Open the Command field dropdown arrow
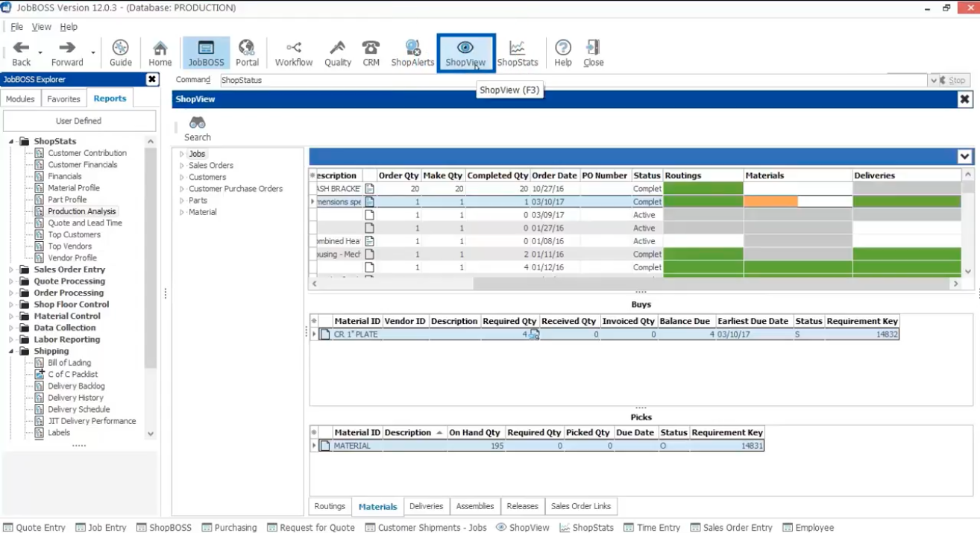This screenshot has height=533, width=980. (933, 80)
